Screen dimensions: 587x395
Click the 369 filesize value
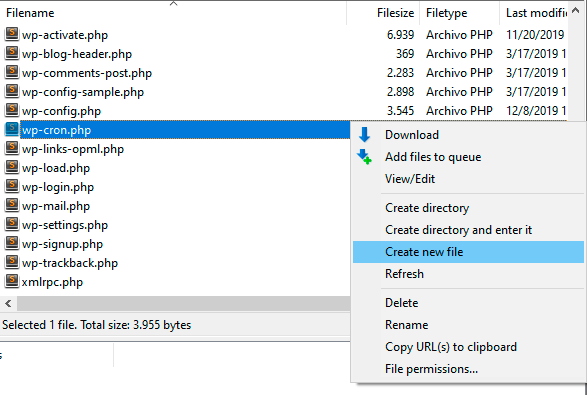(405, 54)
